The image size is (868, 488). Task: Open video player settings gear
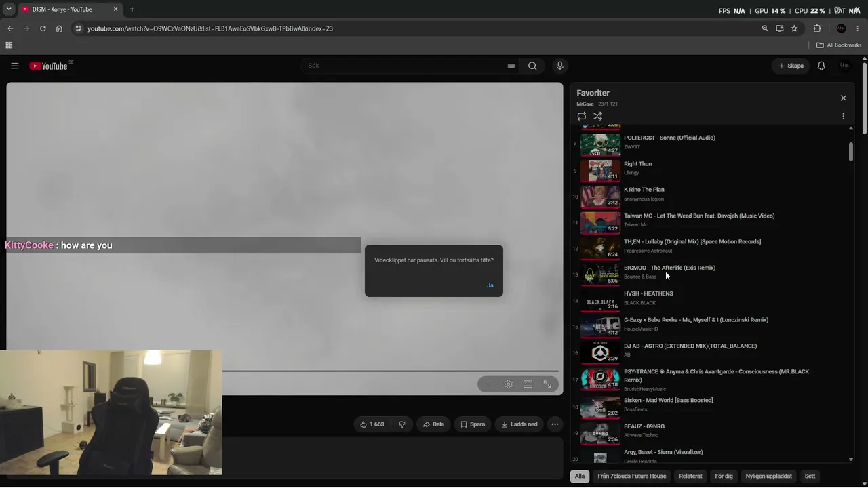pyautogui.click(x=509, y=384)
